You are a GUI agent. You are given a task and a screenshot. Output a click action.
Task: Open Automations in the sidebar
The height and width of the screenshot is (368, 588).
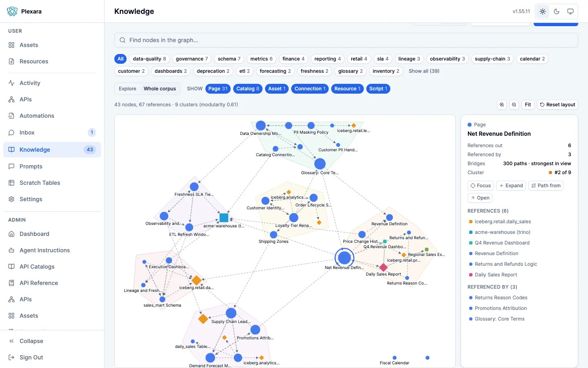click(52, 116)
